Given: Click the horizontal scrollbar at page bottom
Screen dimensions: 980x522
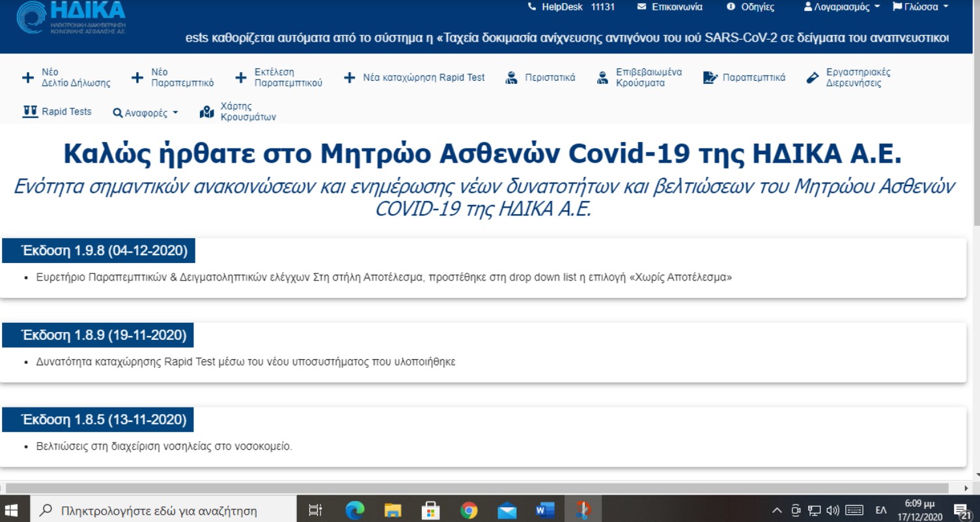Looking at the screenshot, I should pyautogui.click(x=477, y=488).
